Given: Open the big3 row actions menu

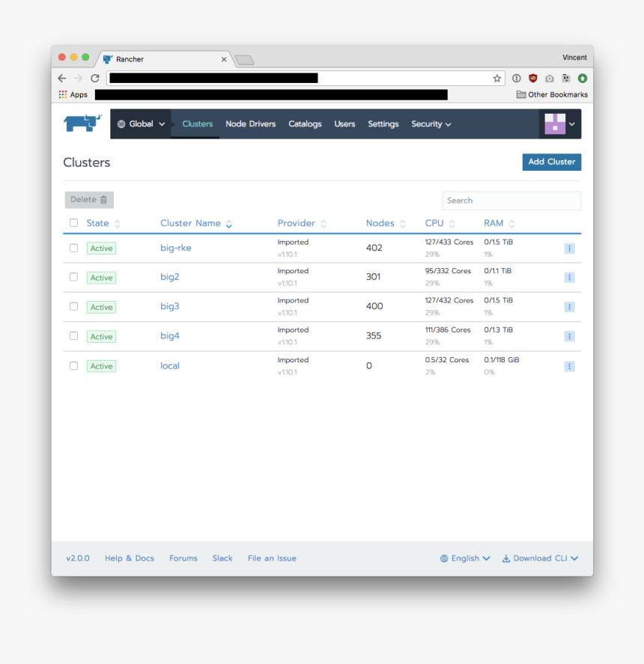Looking at the screenshot, I should (x=569, y=307).
